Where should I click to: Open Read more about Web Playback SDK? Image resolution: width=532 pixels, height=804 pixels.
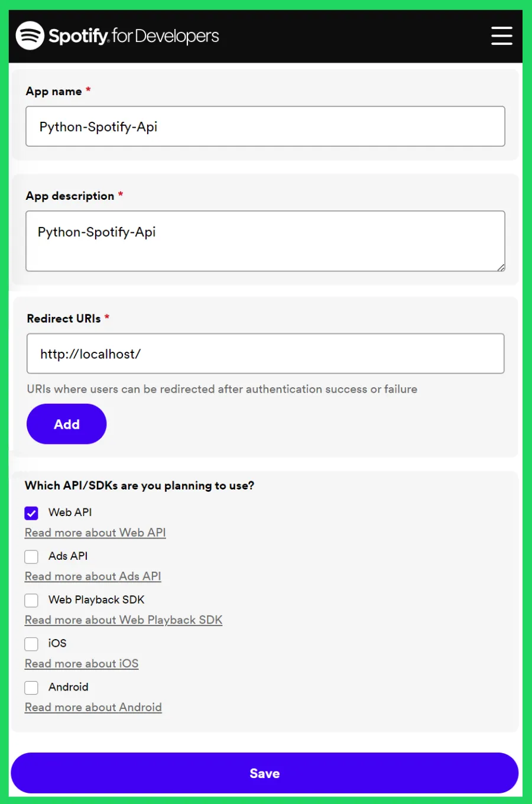[x=123, y=620]
